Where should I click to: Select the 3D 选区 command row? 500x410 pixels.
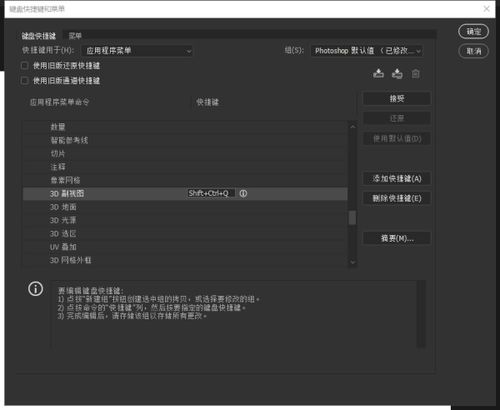[x=185, y=234]
